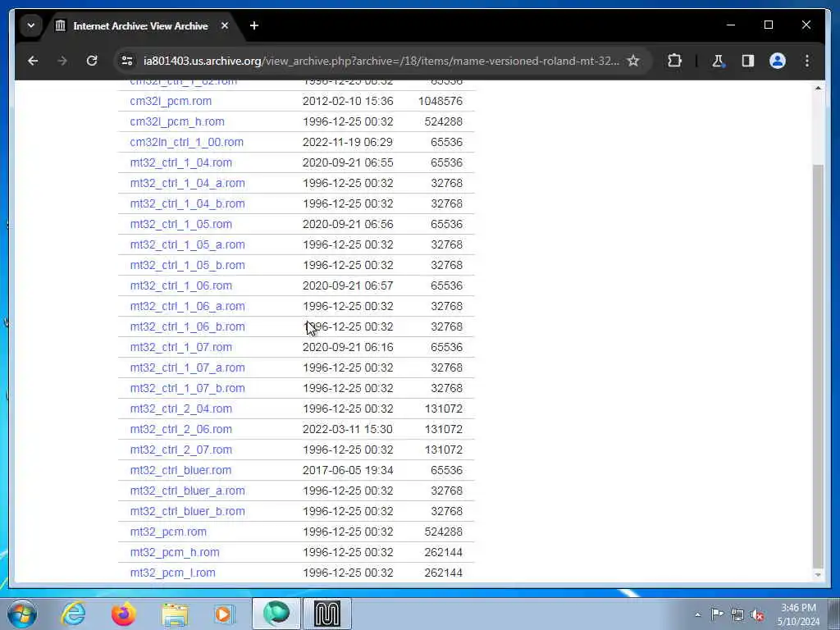Click the page's vertical scrollbar thumb
Viewport: 840px width, 630px height.
818,365
